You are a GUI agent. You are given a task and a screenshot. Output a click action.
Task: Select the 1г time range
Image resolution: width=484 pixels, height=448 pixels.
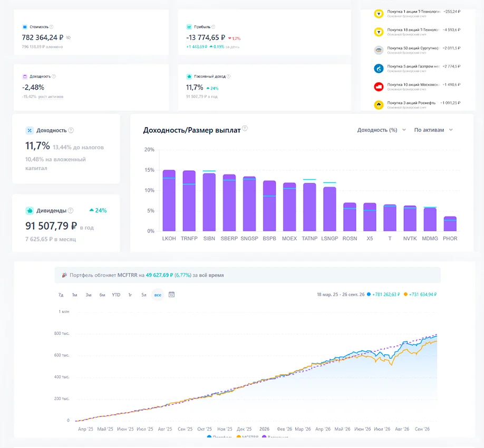[130, 295]
